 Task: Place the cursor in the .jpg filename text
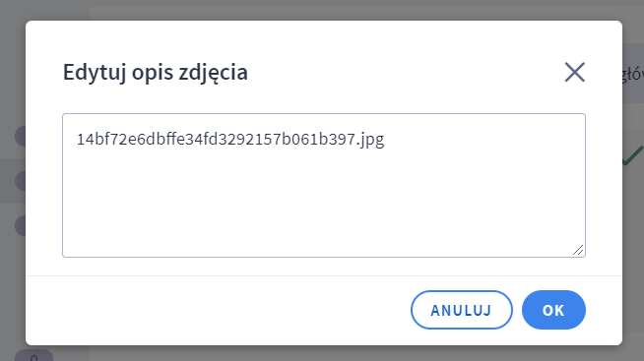coord(230,140)
